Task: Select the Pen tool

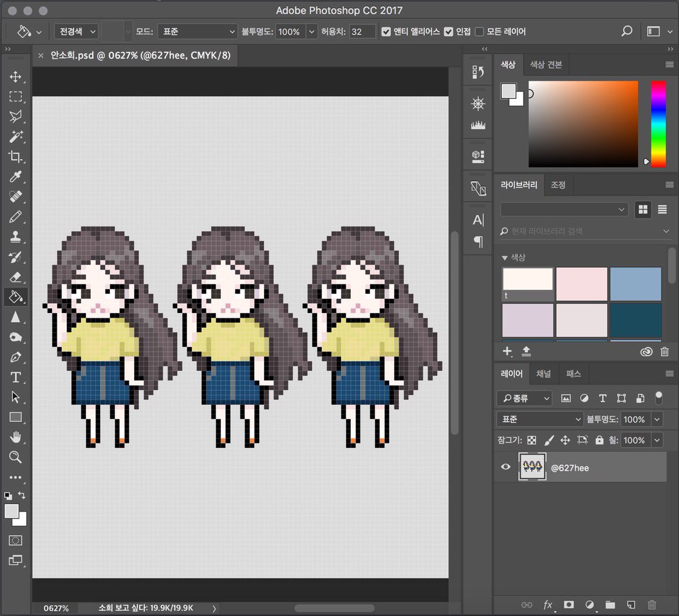Action: point(15,357)
